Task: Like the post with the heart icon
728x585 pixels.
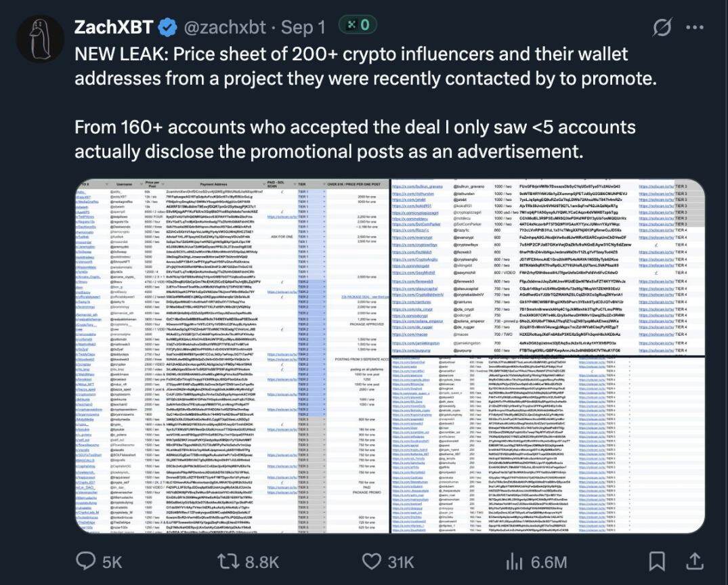Action: 371,561
